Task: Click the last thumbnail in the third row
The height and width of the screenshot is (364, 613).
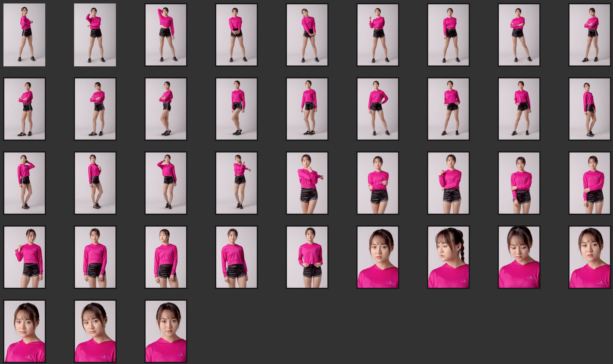Action: tap(590, 183)
